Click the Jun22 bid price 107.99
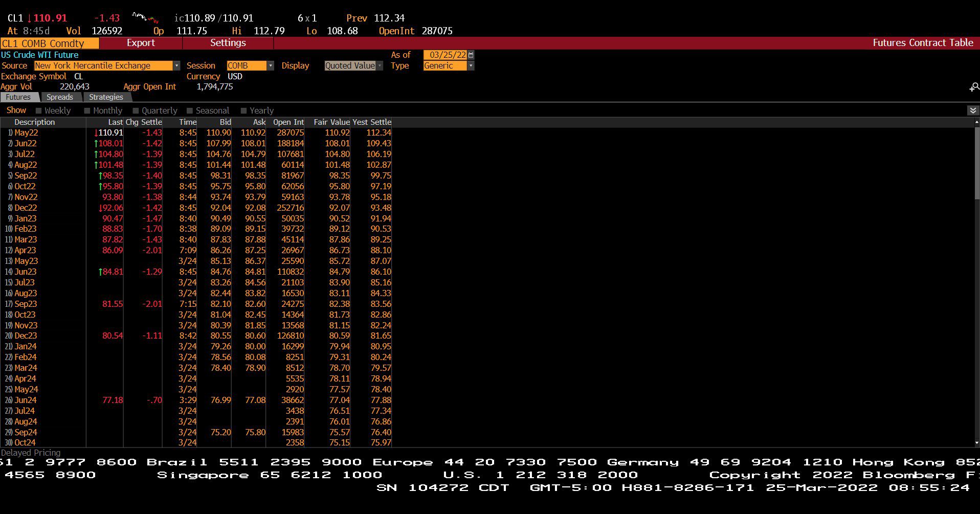Viewport: 980px width, 514px height. point(218,143)
